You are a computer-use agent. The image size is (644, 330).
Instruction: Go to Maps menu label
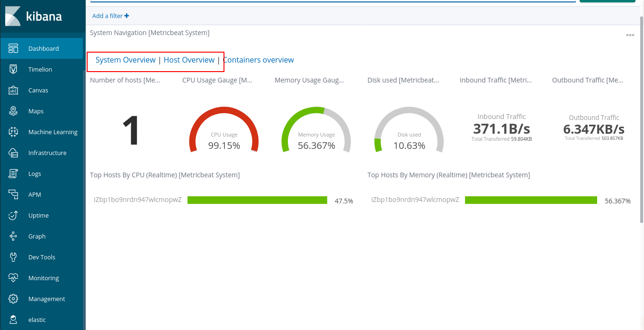[36, 111]
